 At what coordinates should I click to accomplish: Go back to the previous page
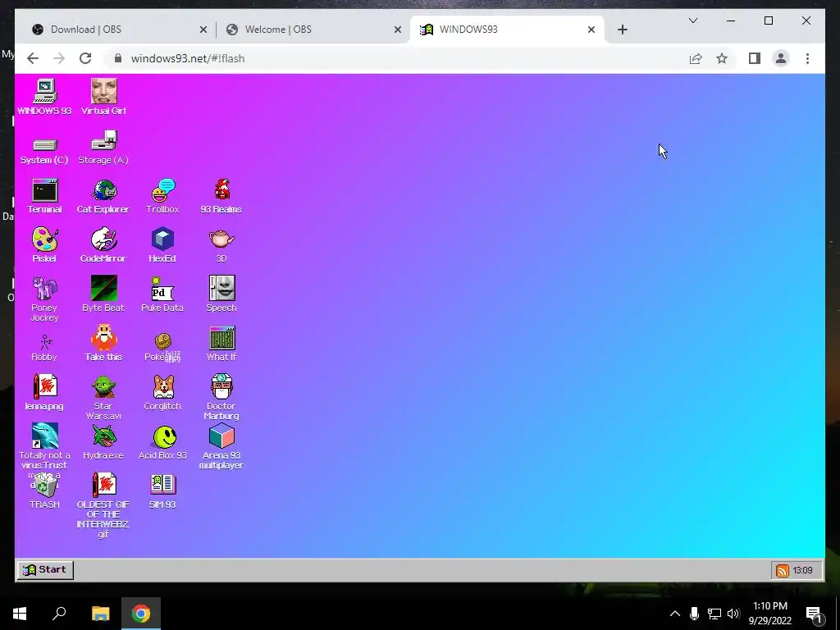tap(33, 58)
